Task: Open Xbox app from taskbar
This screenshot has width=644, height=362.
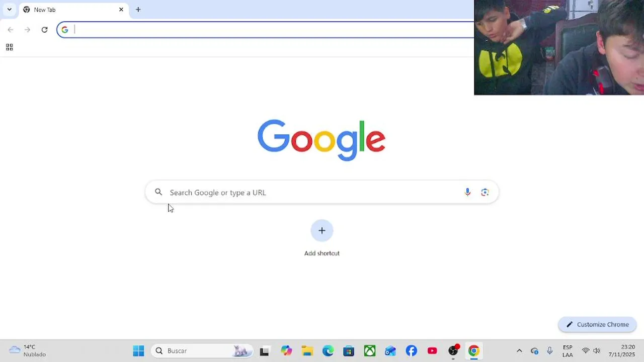Action: pos(370,351)
